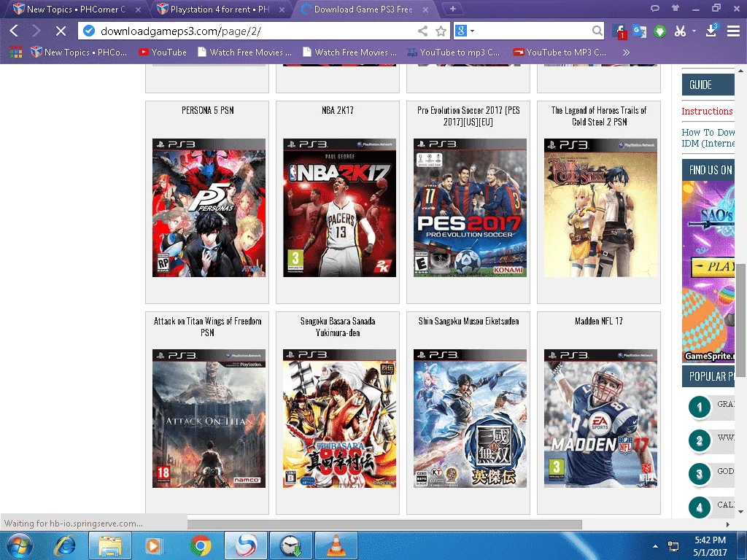This screenshot has height=560, width=747.
Task: Open Chrome from the taskbar
Action: coord(201,545)
